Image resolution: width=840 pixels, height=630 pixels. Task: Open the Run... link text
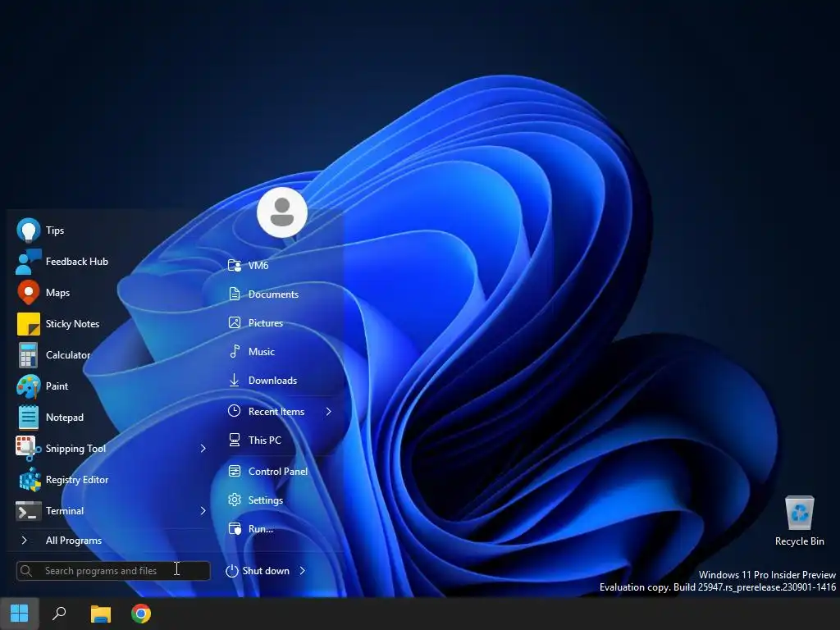click(260, 529)
